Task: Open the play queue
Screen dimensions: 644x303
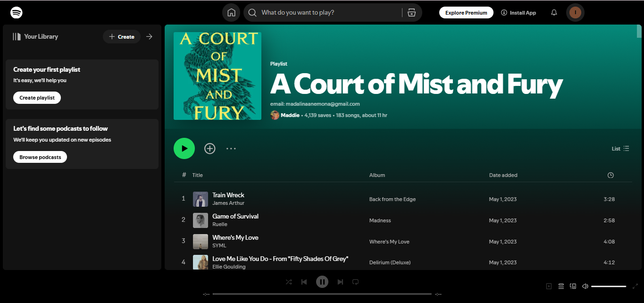Action: click(x=561, y=286)
